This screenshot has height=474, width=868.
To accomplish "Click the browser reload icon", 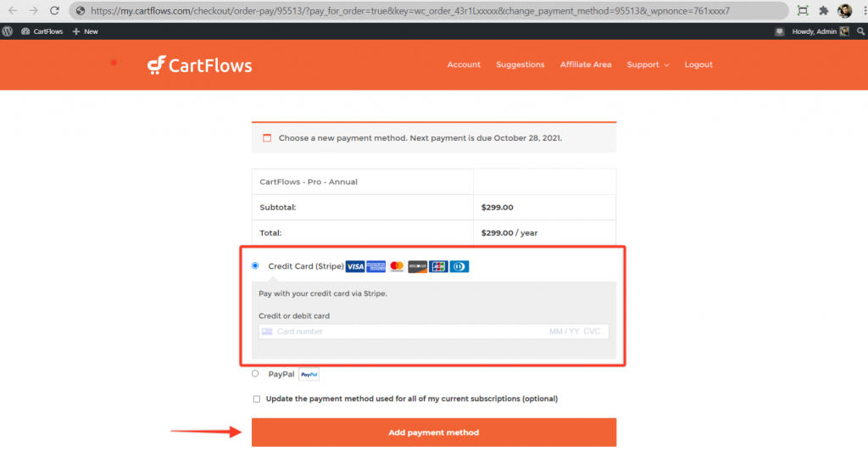I will pyautogui.click(x=54, y=11).
